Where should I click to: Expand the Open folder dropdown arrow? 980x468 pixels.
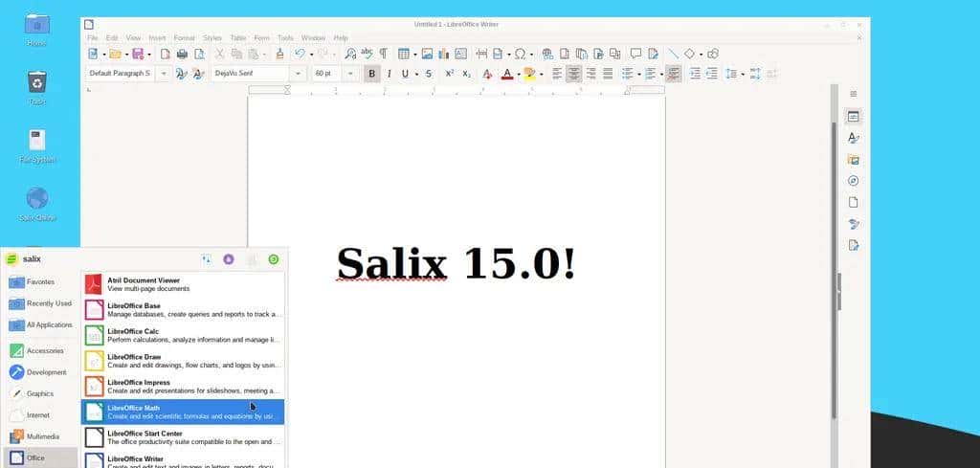click(x=126, y=55)
